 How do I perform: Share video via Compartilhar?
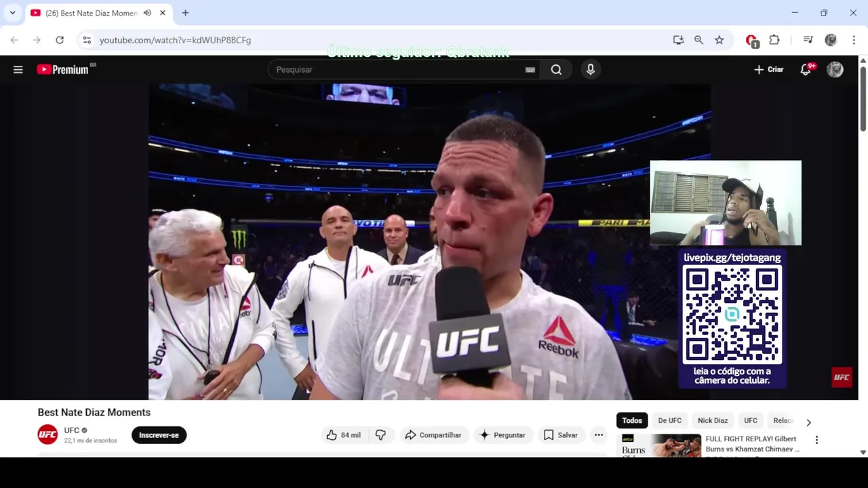pyautogui.click(x=433, y=435)
